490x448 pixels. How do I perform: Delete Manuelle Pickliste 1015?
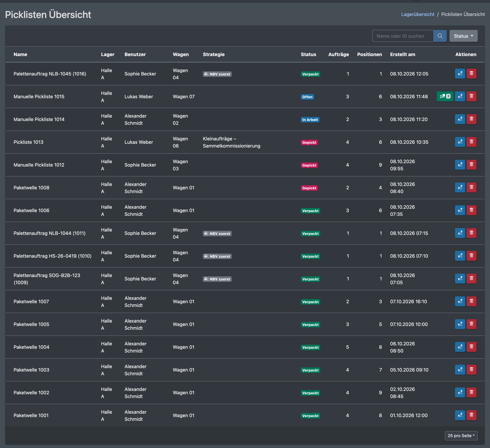[471, 96]
